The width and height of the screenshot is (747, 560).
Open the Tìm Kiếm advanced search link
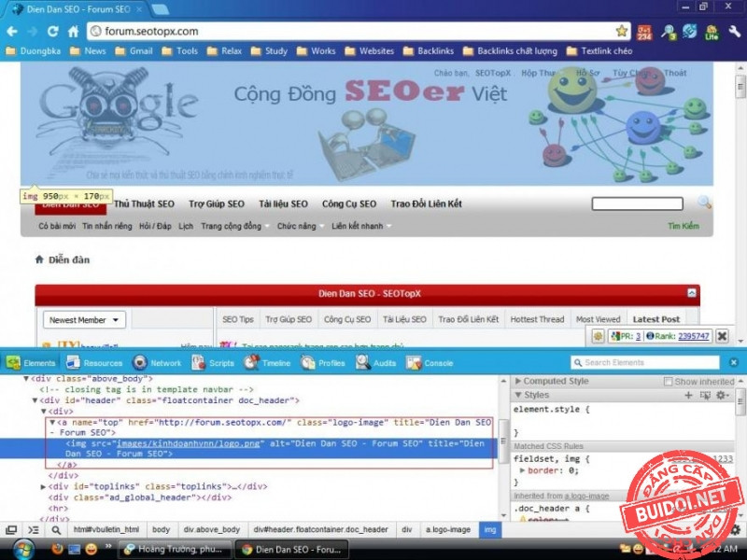click(684, 226)
